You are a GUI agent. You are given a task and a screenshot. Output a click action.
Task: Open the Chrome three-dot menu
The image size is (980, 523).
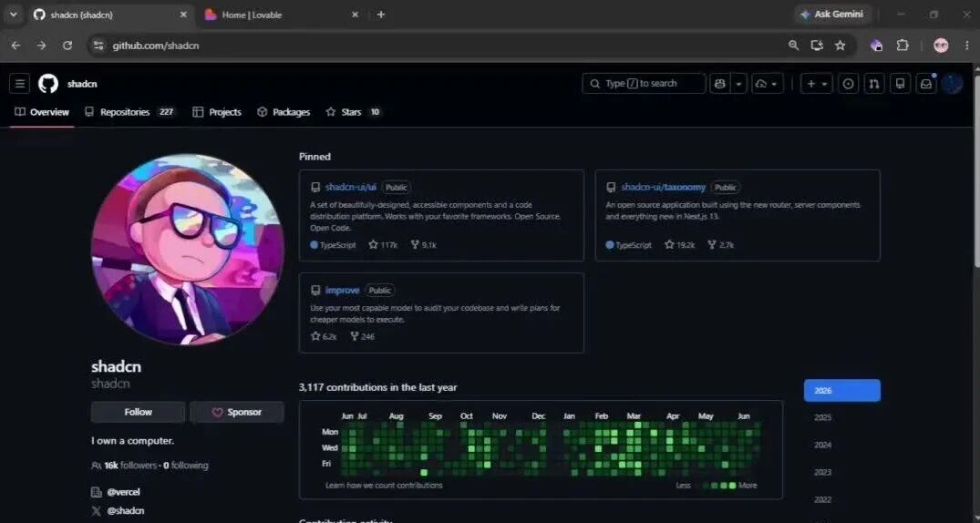coord(968,46)
